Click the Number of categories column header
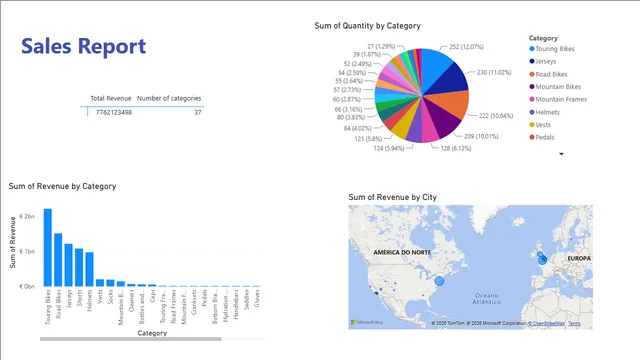The height and width of the screenshot is (360, 640). tap(169, 98)
